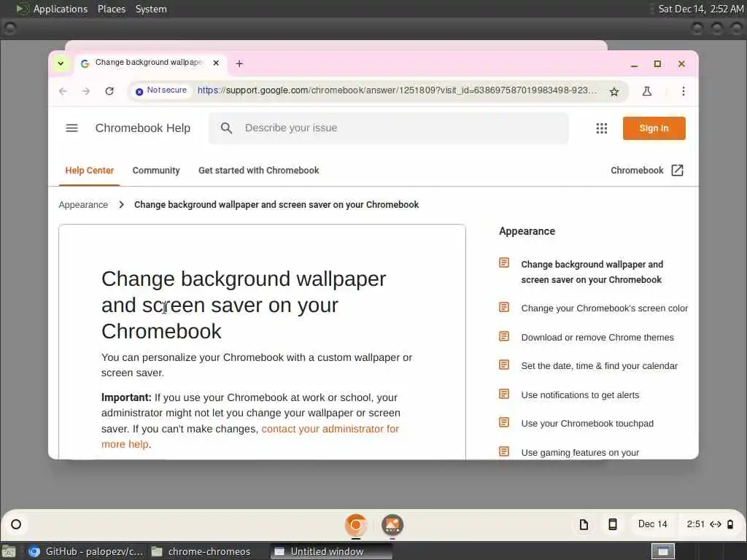Open the Dec 14 calendar date
Image resolution: width=747 pixels, height=560 pixels.
click(652, 524)
